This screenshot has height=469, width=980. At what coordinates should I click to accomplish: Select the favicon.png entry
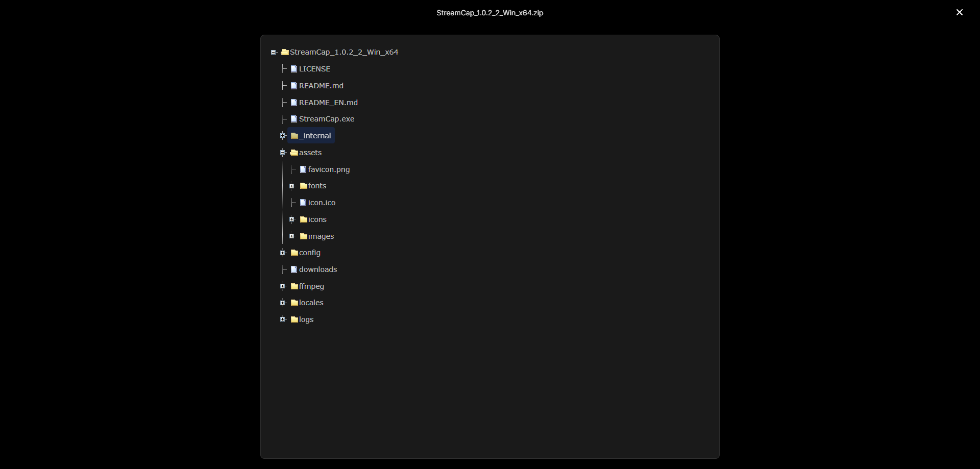[329, 169]
